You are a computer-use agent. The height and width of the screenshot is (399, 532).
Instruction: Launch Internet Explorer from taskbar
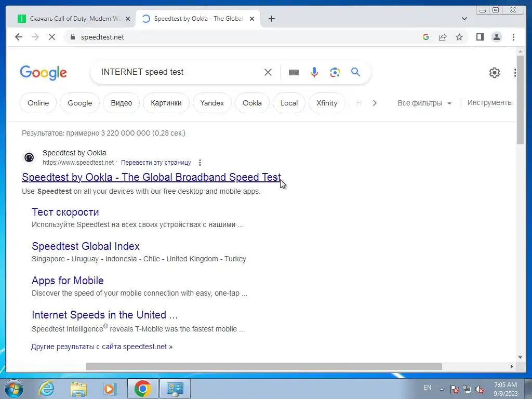pos(46,389)
